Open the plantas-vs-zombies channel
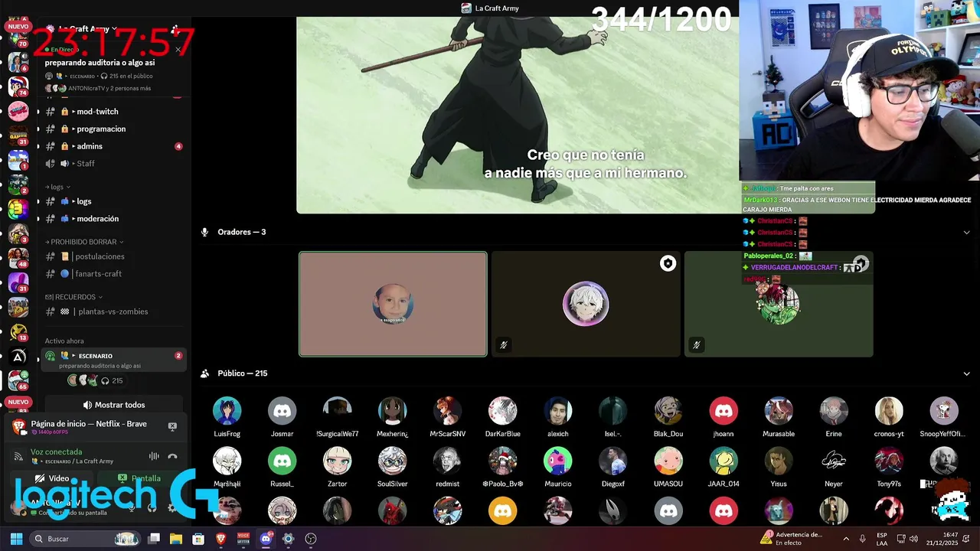The width and height of the screenshot is (980, 551). pyautogui.click(x=113, y=311)
